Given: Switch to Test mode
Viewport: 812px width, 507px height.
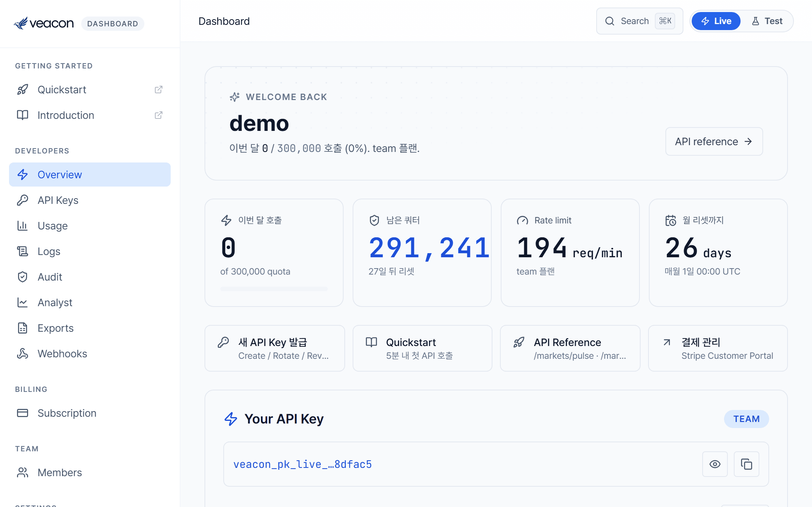Looking at the screenshot, I should [767, 21].
